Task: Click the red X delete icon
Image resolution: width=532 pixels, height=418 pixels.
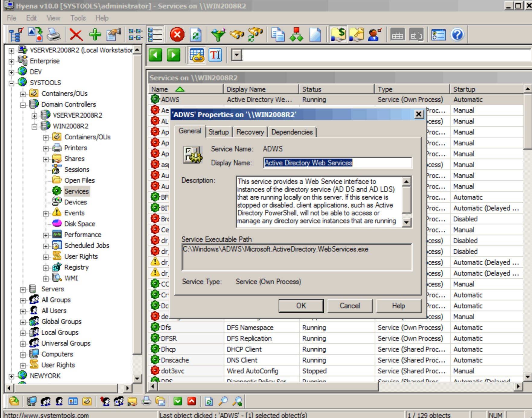Action: coord(76,35)
